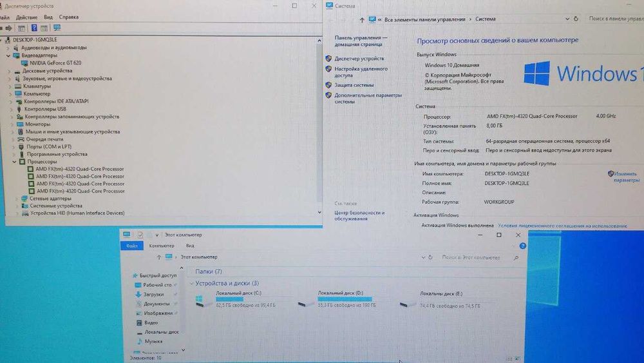Viewport: 644px width, 363px height.
Task: Select the last AMD FX-4320 processor entry
Action: (80, 191)
